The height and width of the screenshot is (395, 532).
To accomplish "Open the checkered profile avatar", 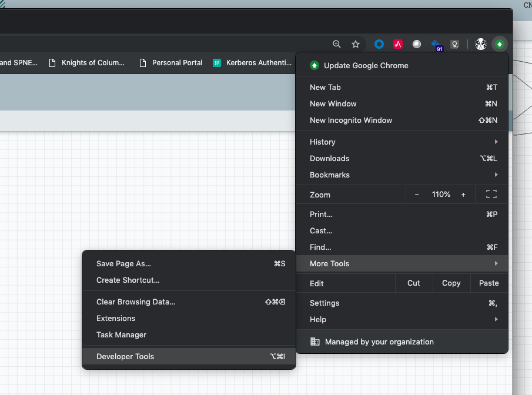I will (x=480, y=43).
